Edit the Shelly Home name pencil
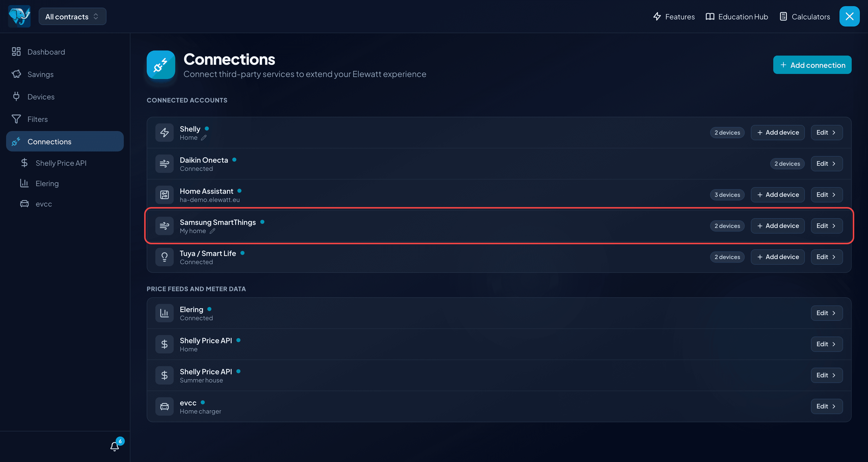Image resolution: width=868 pixels, height=462 pixels. [x=204, y=138]
